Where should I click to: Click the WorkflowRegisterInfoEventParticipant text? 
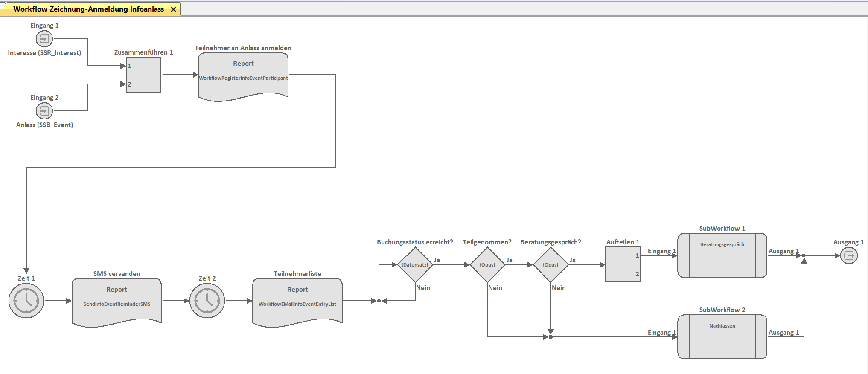point(243,78)
